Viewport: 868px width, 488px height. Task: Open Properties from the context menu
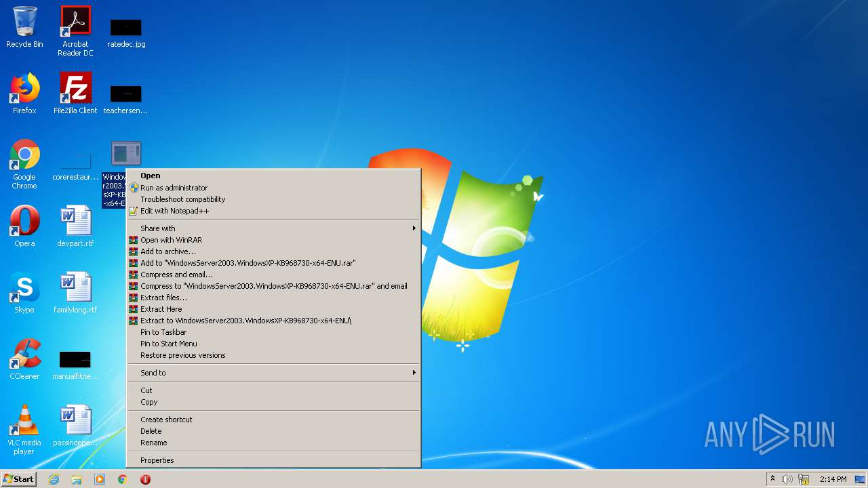(274, 460)
